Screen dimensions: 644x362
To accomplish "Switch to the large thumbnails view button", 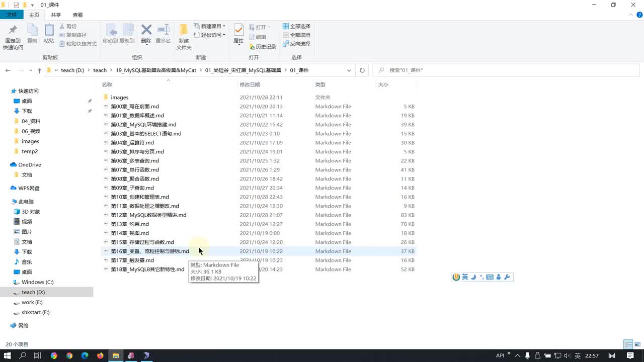I will click(x=637, y=344).
